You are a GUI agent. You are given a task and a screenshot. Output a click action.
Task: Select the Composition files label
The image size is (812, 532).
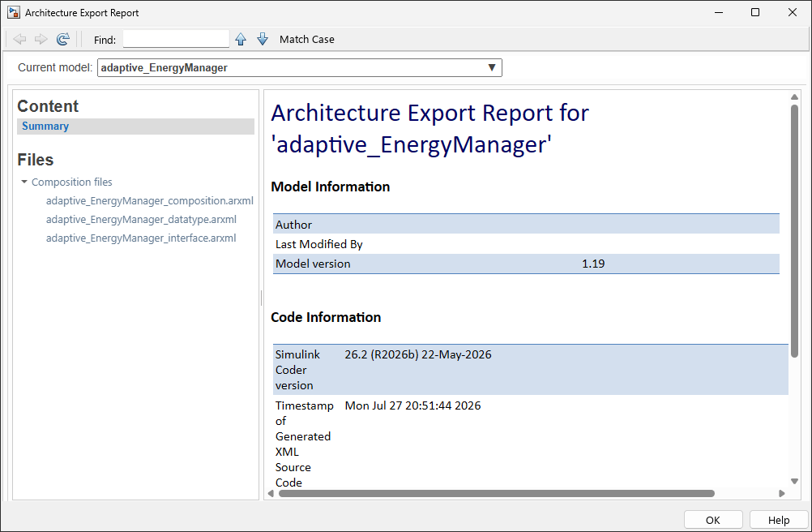(x=72, y=182)
